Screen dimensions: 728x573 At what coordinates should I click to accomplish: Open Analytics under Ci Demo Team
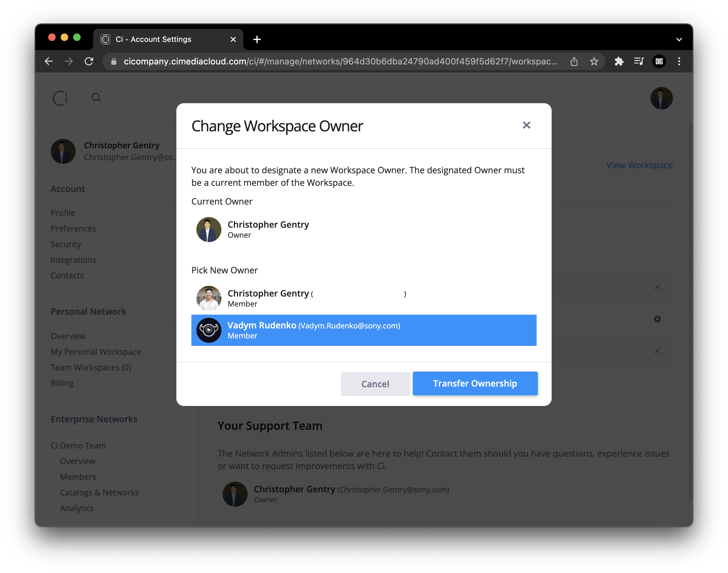click(77, 508)
